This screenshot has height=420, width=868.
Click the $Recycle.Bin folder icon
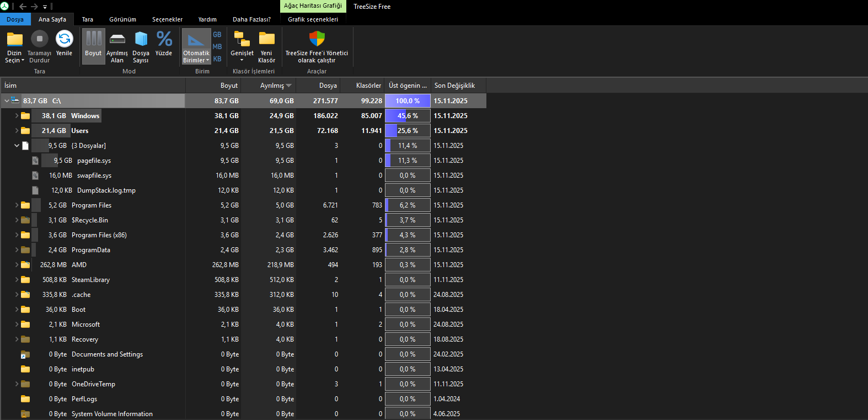tap(25, 220)
